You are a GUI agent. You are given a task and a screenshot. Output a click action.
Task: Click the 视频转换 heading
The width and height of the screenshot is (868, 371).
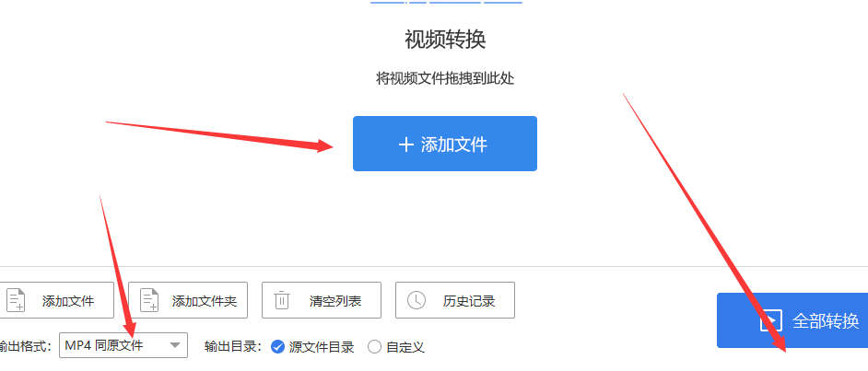(445, 40)
